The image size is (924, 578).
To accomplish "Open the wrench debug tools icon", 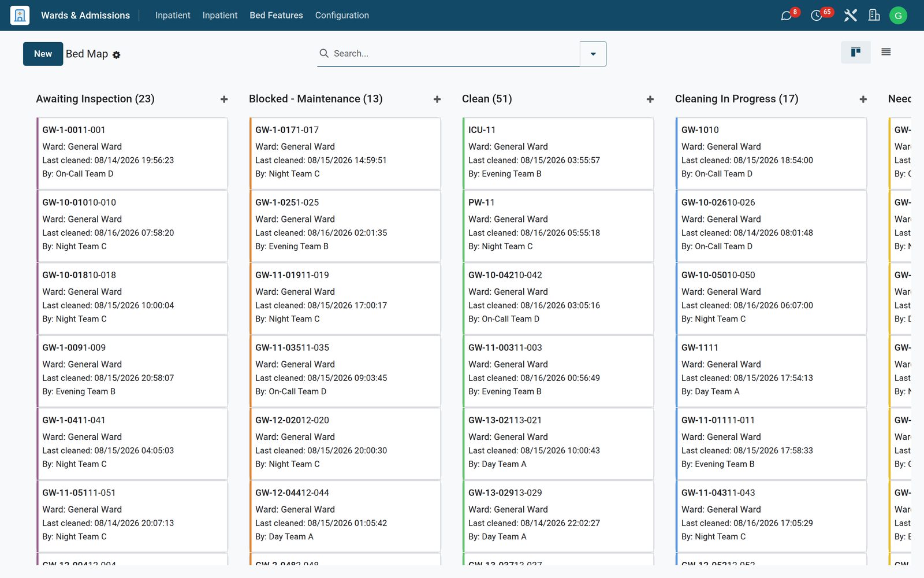I will pyautogui.click(x=850, y=16).
